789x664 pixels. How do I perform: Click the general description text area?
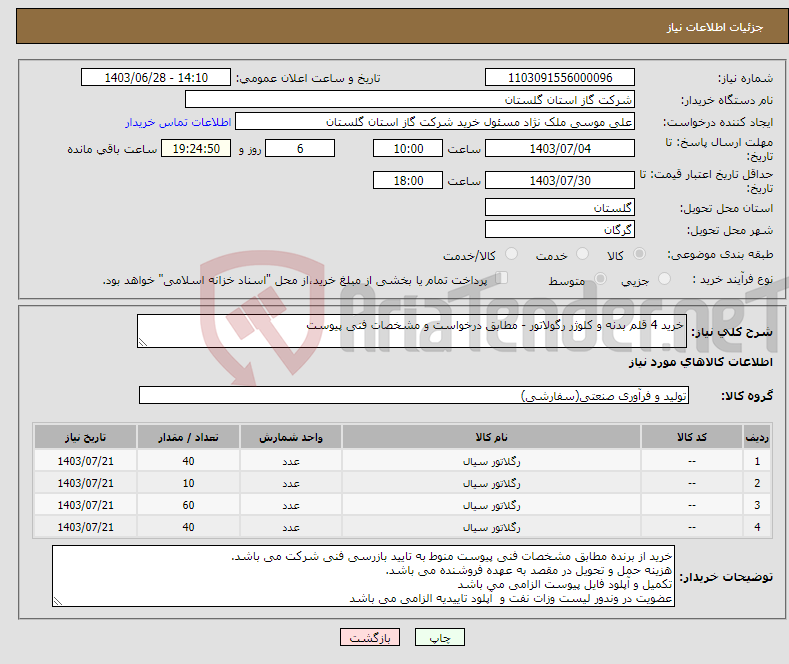click(x=412, y=331)
